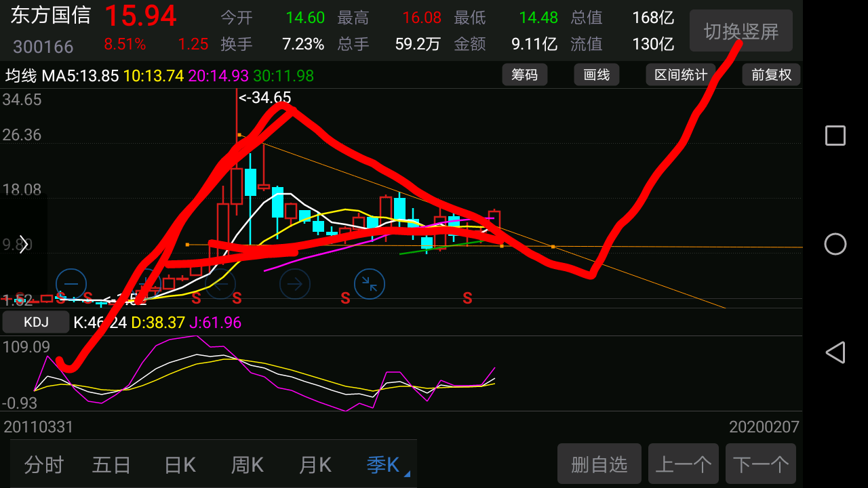The image size is (868, 488).
Task: Go to next stock with 下一个
Action: (761, 464)
